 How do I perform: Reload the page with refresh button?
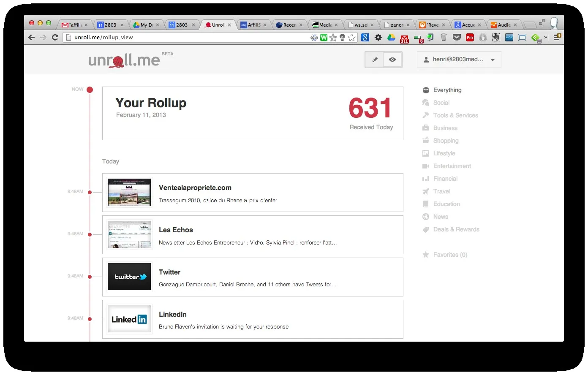(x=55, y=38)
